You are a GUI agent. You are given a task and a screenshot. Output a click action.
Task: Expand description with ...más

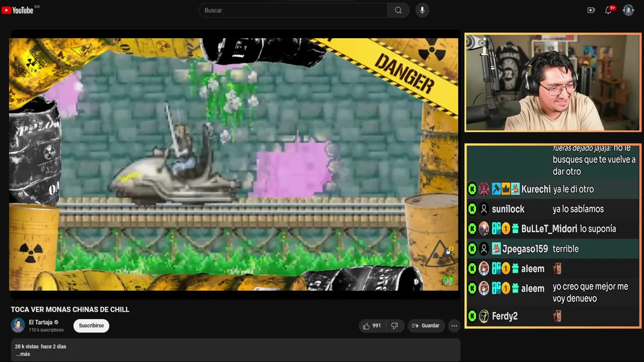pos(23,354)
